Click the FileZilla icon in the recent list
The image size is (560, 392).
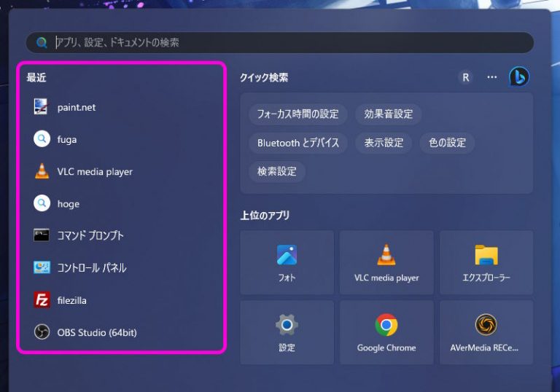pos(42,300)
